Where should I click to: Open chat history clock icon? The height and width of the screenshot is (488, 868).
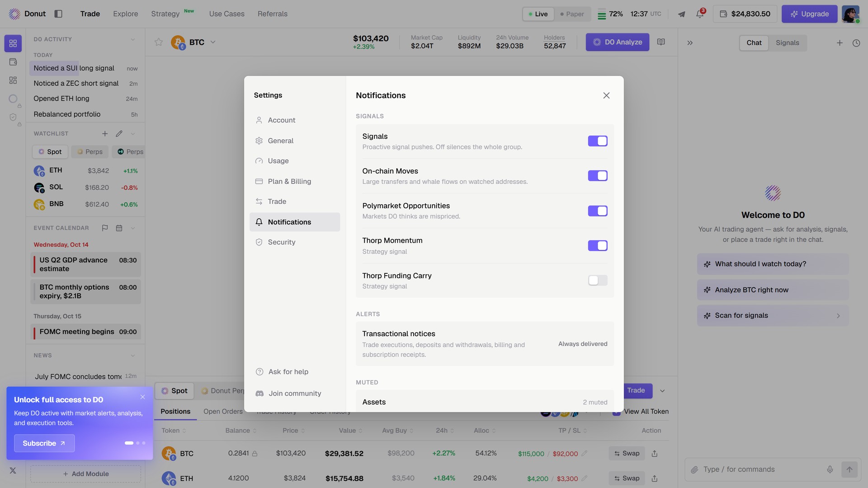(x=856, y=43)
